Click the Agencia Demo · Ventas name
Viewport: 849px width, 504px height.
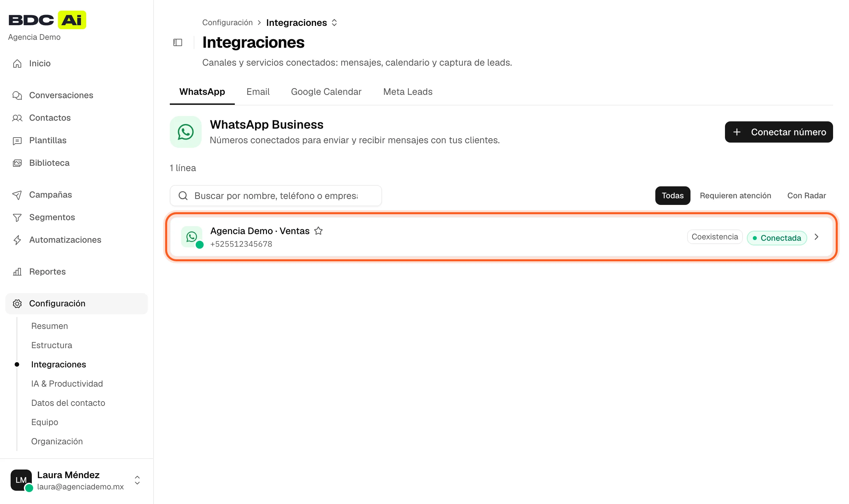(x=260, y=231)
